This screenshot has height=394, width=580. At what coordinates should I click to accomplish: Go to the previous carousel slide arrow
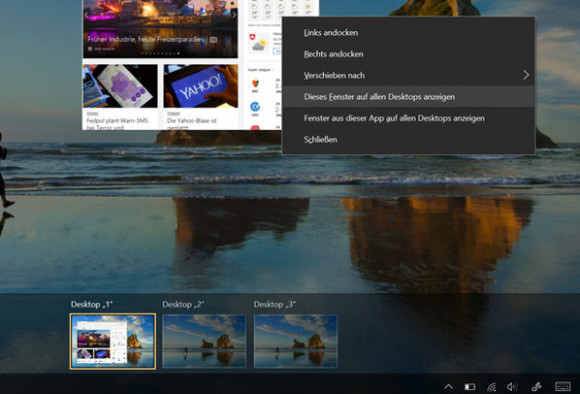coord(87,15)
